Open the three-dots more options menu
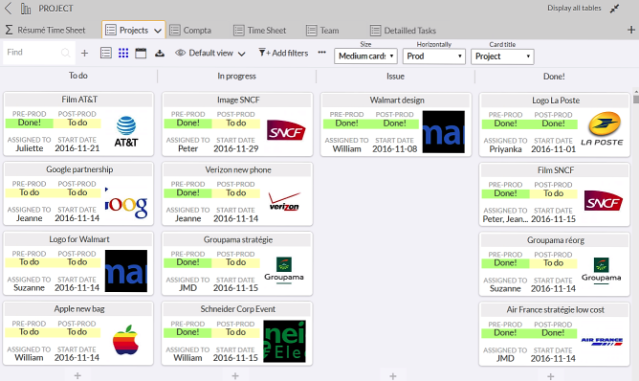The image size is (639, 381). point(322,52)
